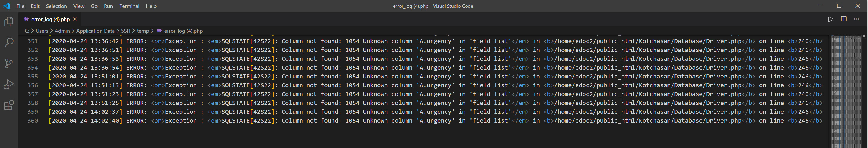Viewport: 868px width, 148px height.
Task: Open the Explorer view in activity bar
Action: click(9, 22)
